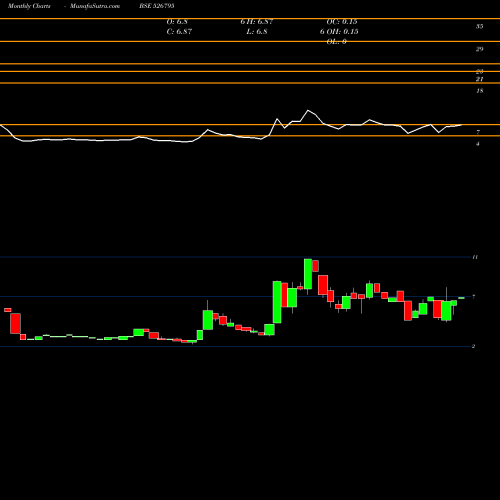The image size is (500, 500).
Task: Click the '11' candlestick price axis label
Action: pyautogui.click(x=475, y=257)
